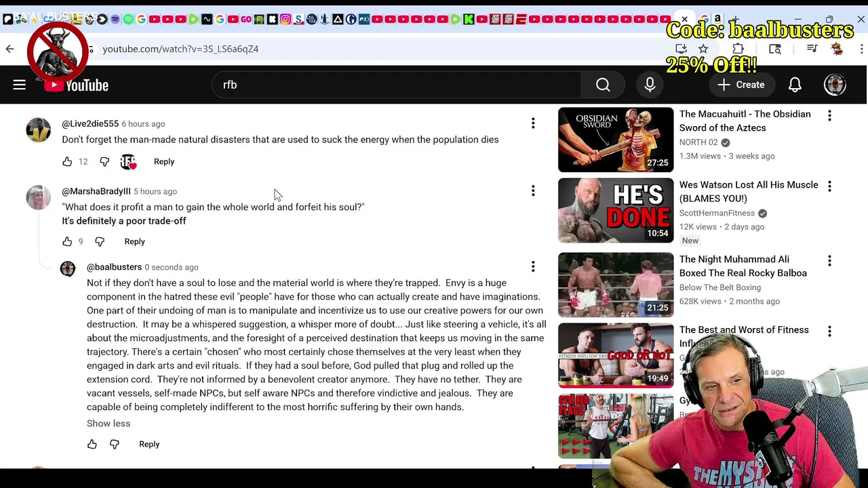The width and height of the screenshot is (868, 488).
Task: Open browser three-dot menu
Action: pyautogui.click(x=861, y=49)
